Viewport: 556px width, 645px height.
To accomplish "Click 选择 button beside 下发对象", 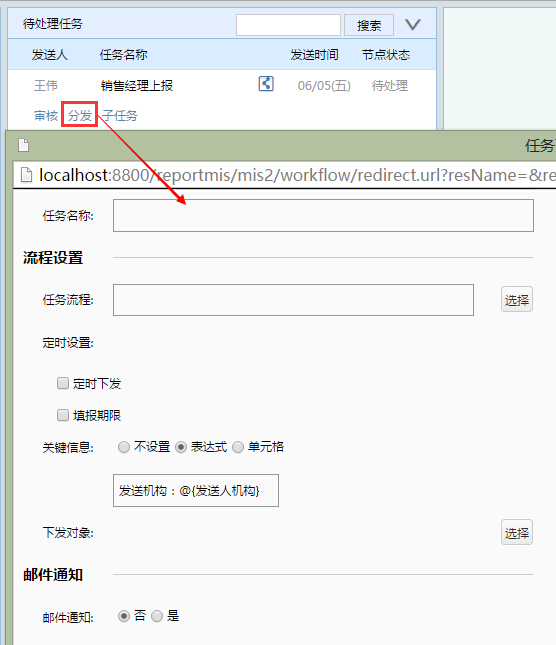I will pyautogui.click(x=517, y=532).
